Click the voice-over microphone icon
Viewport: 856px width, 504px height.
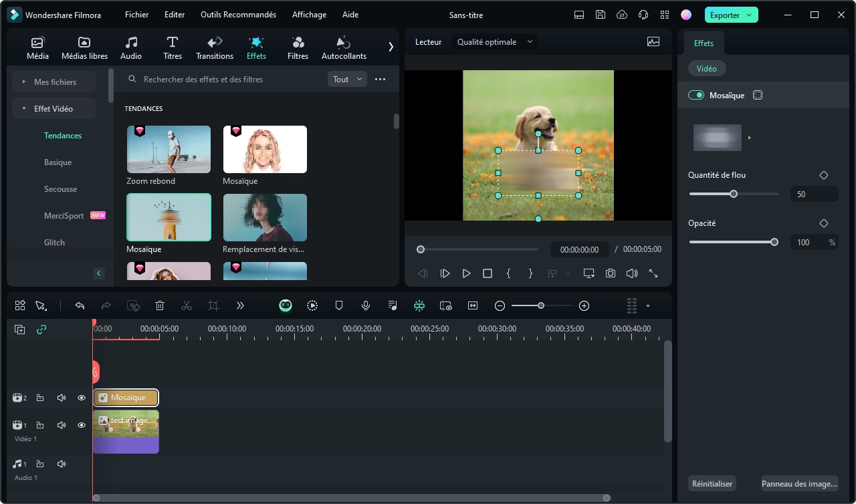tap(366, 305)
